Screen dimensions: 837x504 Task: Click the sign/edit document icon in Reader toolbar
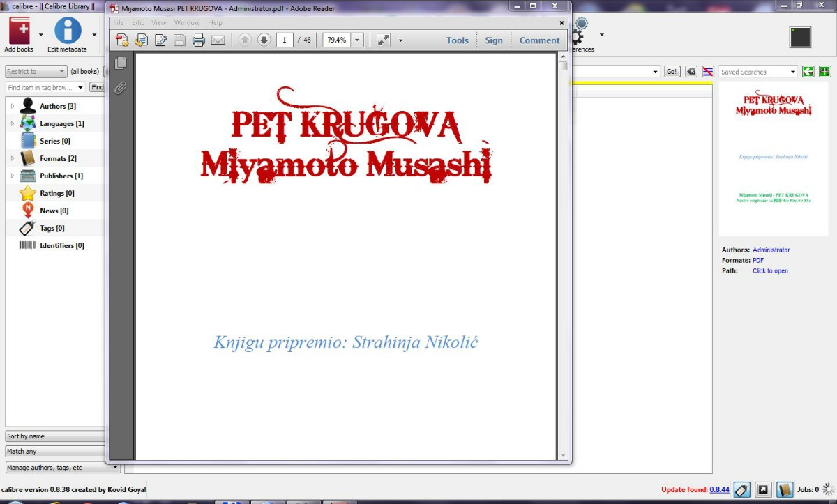pos(160,40)
